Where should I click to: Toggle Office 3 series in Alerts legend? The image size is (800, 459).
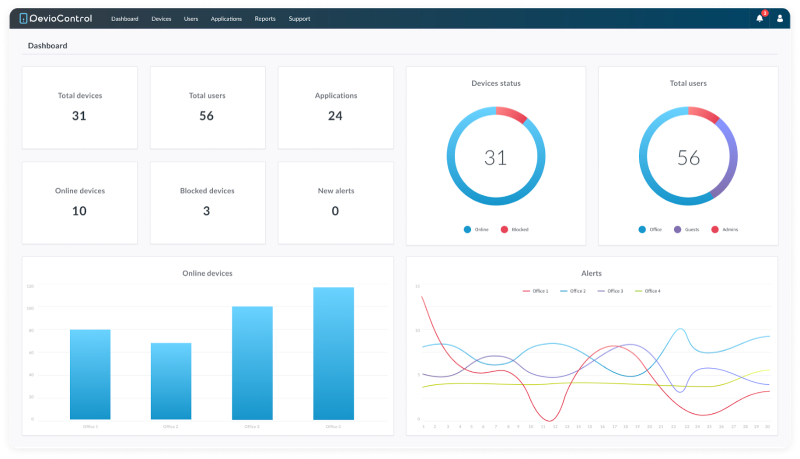click(610, 291)
